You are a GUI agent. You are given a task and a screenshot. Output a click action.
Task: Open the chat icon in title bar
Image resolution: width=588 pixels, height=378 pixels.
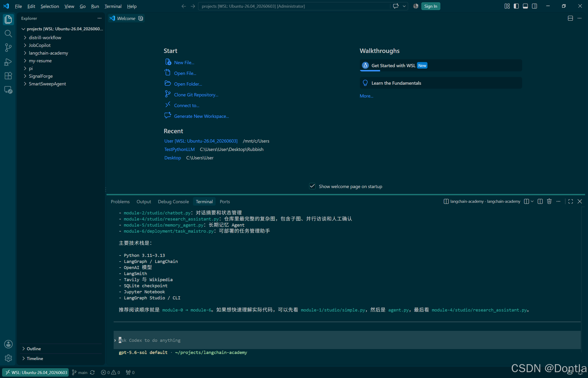click(395, 6)
